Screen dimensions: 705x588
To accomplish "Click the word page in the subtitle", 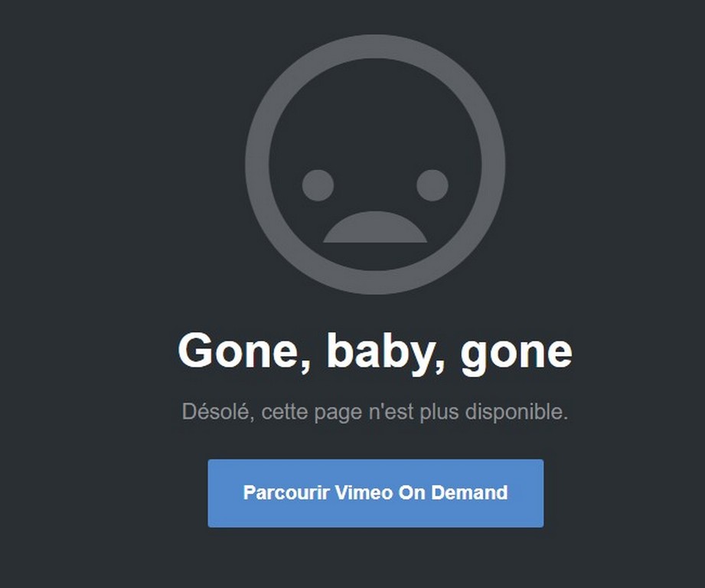I will coord(338,413).
